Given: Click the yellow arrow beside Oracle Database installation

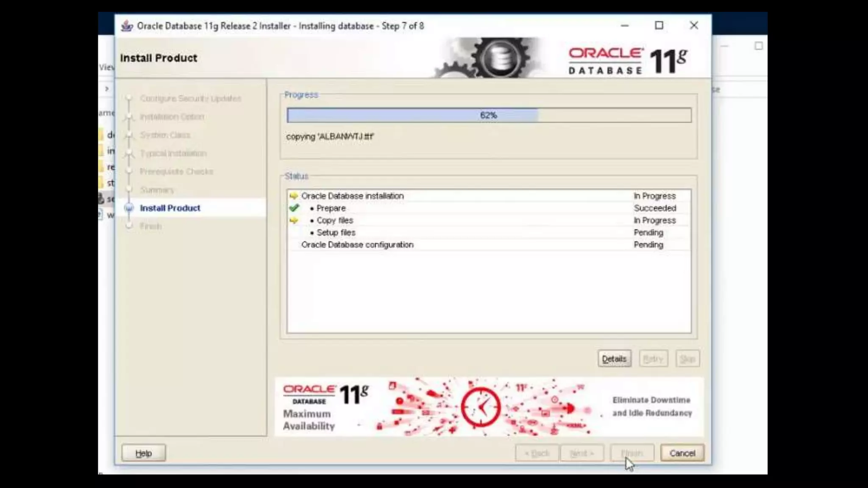Looking at the screenshot, I should click(294, 196).
